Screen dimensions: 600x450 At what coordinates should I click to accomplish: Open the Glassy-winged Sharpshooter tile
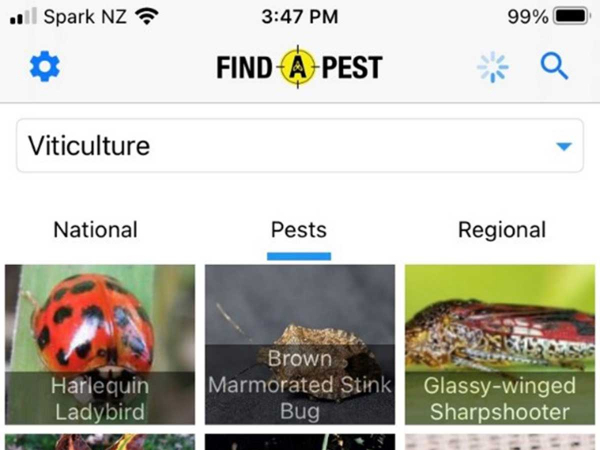500,344
